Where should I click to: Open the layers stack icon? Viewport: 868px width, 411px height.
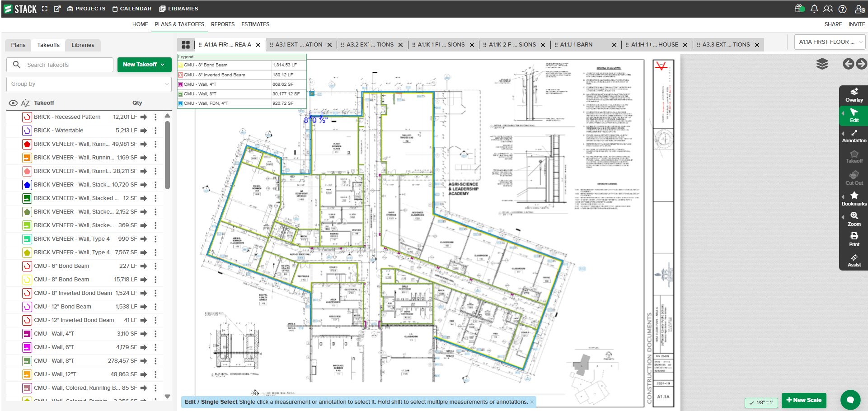(x=822, y=64)
